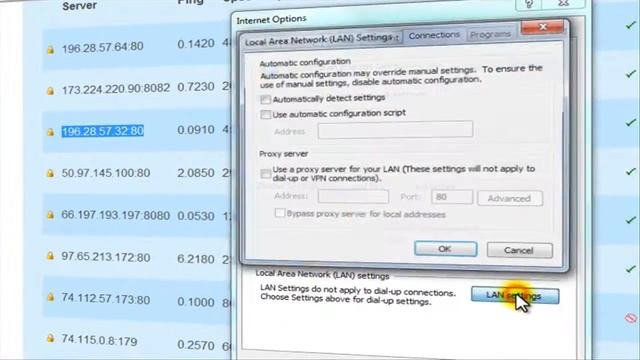Viewport: 640px width, 360px height.
Task: Select proxy entry 97.65.213.172:80
Action: pyautogui.click(x=106, y=257)
